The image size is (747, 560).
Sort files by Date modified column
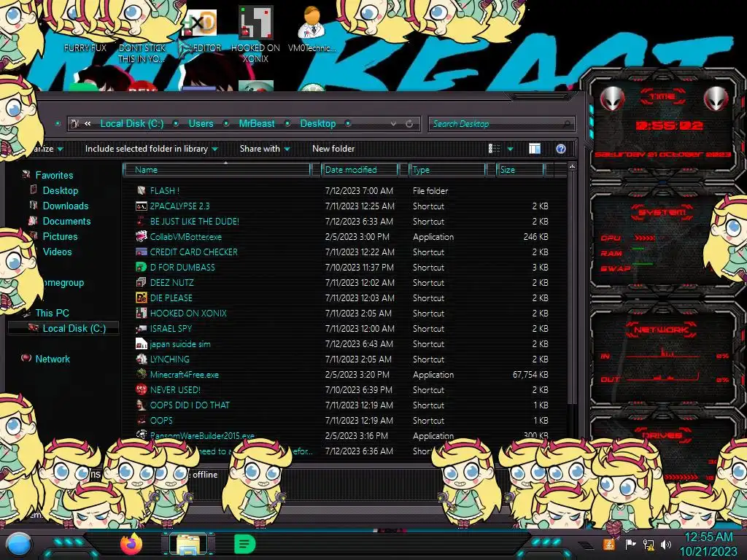(x=360, y=169)
